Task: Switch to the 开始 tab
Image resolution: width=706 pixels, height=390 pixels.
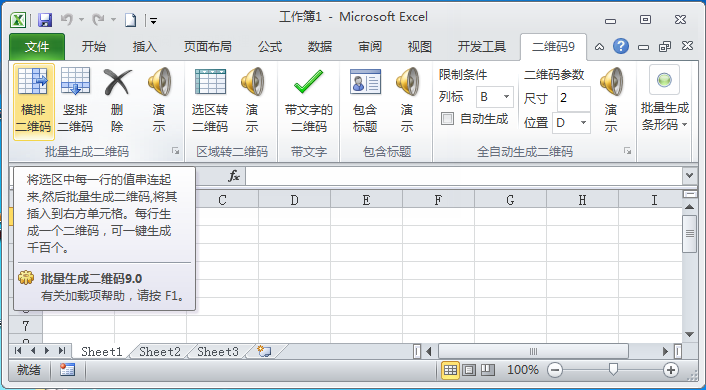Action: coord(94,46)
